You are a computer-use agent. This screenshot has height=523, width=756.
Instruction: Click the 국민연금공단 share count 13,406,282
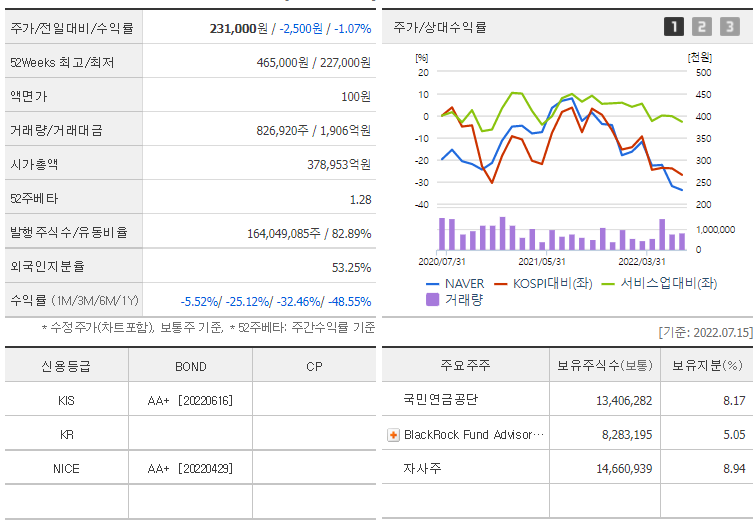click(x=624, y=401)
